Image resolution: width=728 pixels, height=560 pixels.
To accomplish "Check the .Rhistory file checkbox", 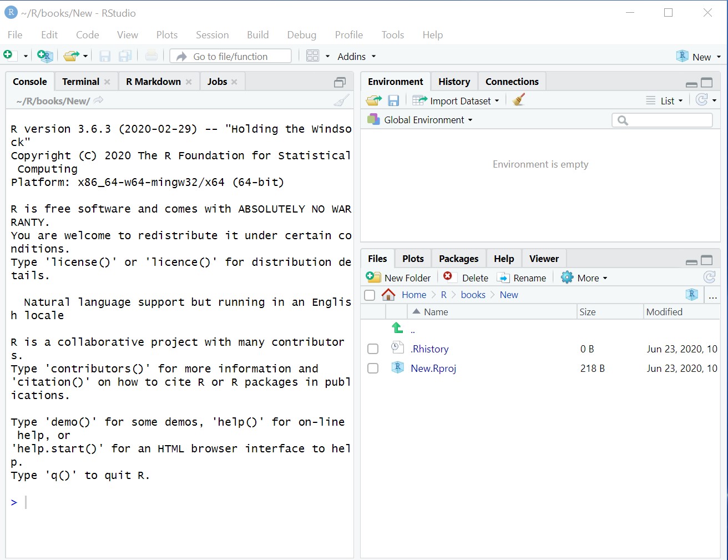I will [x=373, y=349].
